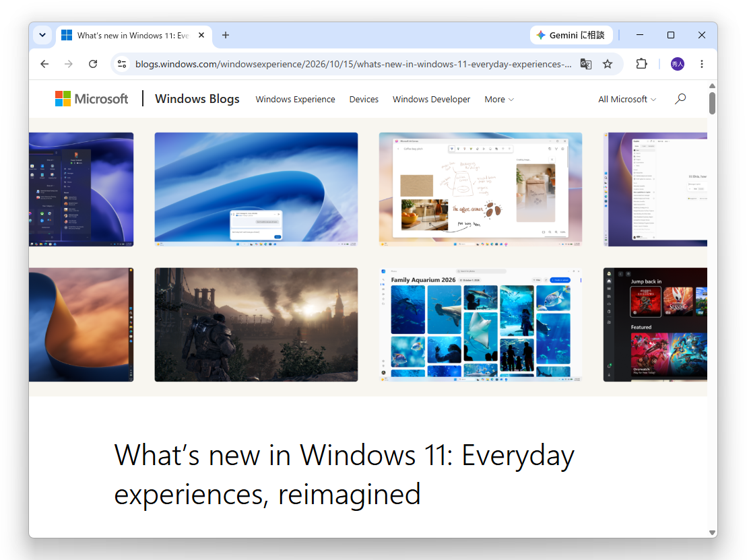This screenshot has width=747, height=560.
Task: Select the What's new in Windows 11 tab
Action: tap(133, 36)
